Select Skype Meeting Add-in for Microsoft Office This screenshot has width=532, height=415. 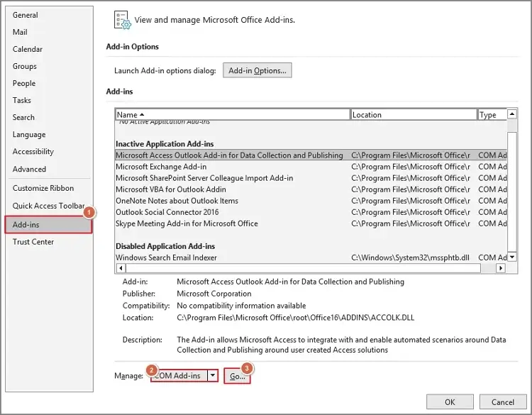coord(187,223)
